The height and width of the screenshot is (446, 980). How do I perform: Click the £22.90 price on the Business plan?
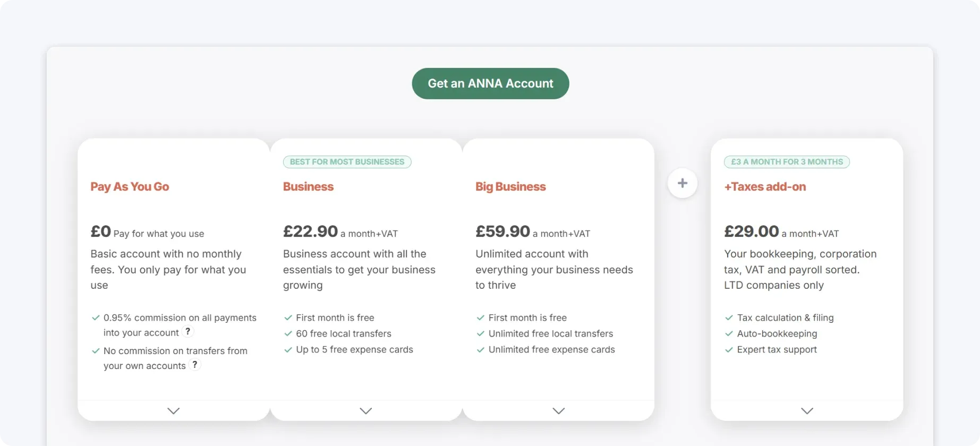click(x=310, y=231)
